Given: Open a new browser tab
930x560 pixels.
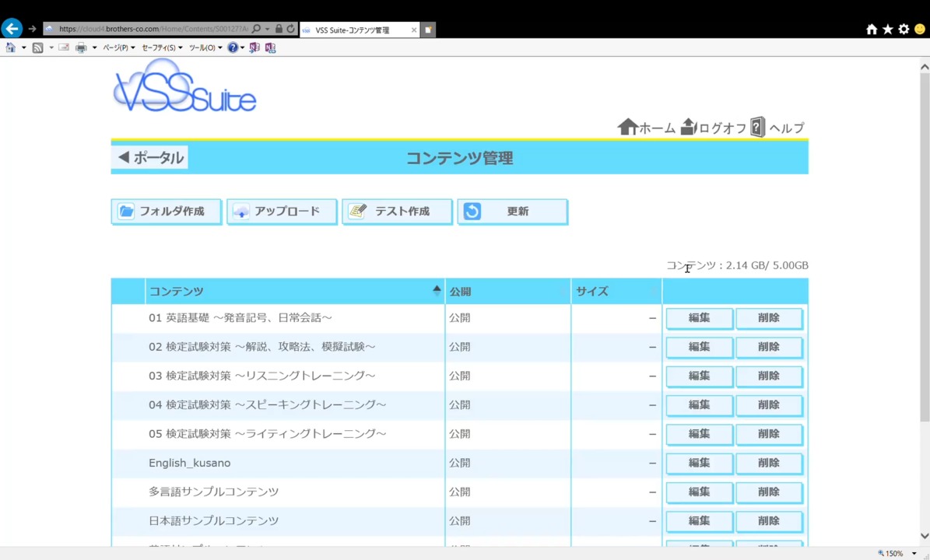Looking at the screenshot, I should coord(428,29).
